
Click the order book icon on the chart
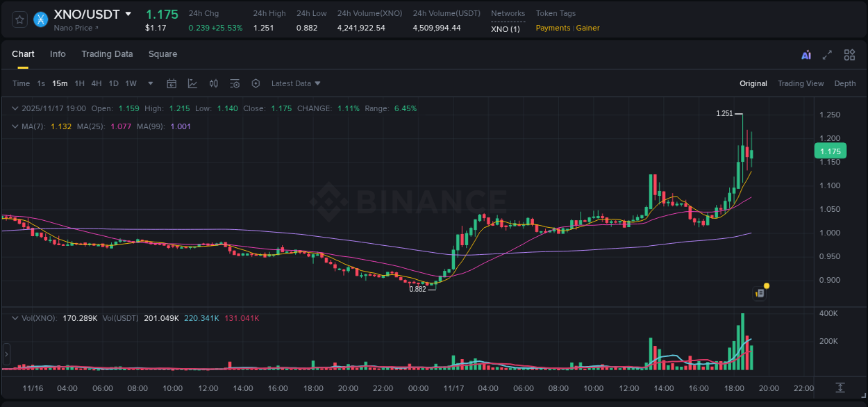click(759, 292)
